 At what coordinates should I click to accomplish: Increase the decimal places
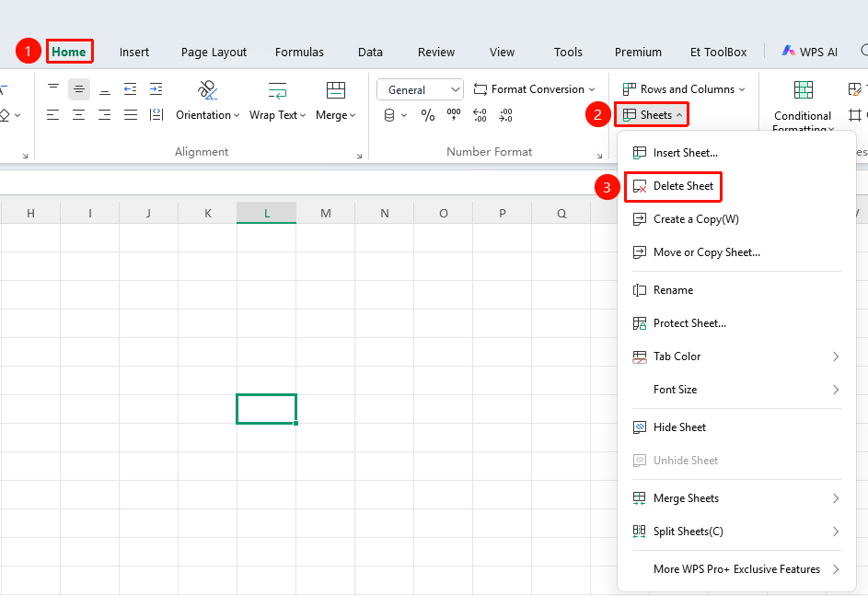click(x=480, y=115)
